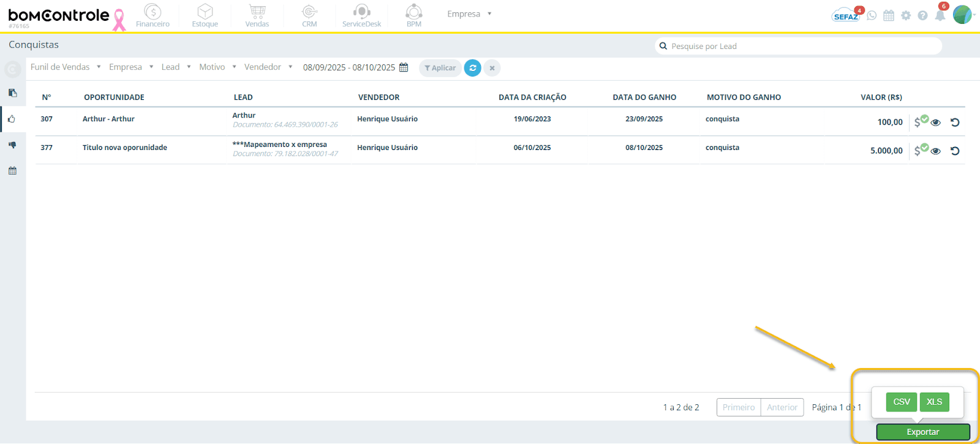The width and height of the screenshot is (980, 444).
Task: Click creation date 06/10/2025
Action: [x=532, y=148]
